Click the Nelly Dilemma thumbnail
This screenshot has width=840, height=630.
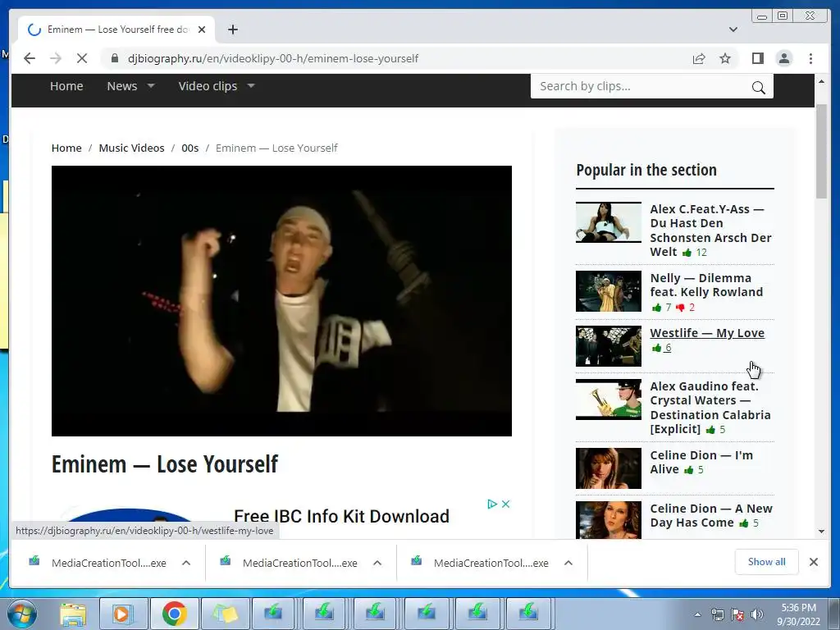tap(609, 291)
